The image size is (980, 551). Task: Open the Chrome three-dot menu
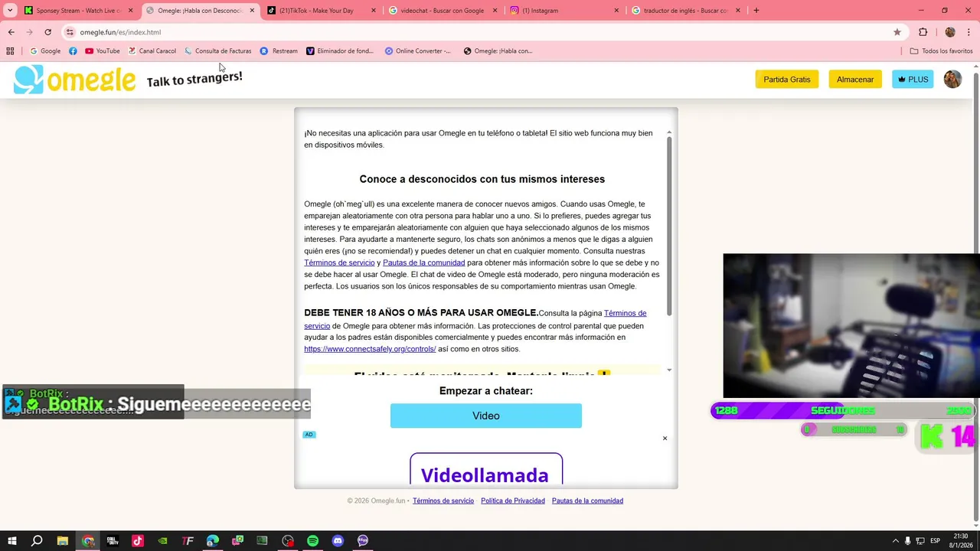pos(969,32)
